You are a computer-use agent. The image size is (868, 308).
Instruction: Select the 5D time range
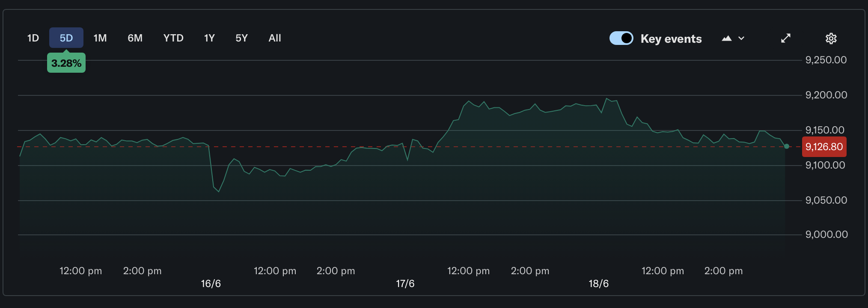click(66, 38)
